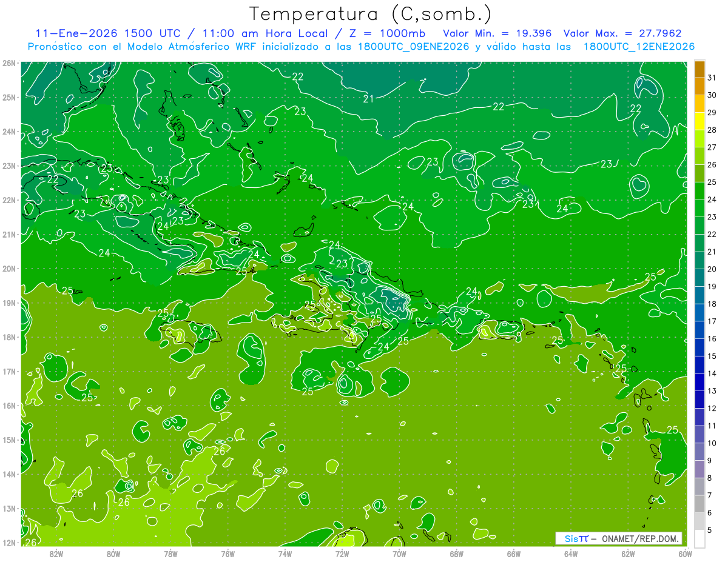This screenshot has width=728, height=562.
Task: Click the latitude label "20N"
Action: pos(8,269)
